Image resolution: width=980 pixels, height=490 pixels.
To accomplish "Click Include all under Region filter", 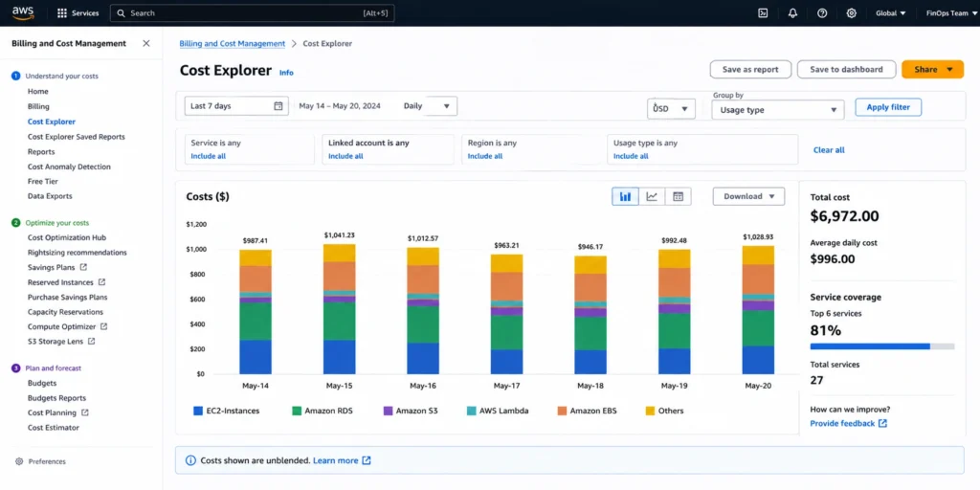I will [x=485, y=156].
